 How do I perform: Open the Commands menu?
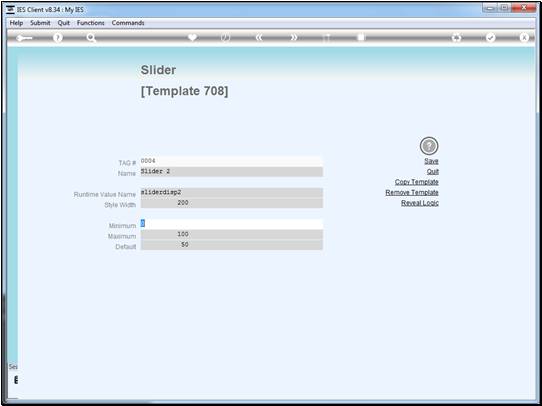coord(128,23)
